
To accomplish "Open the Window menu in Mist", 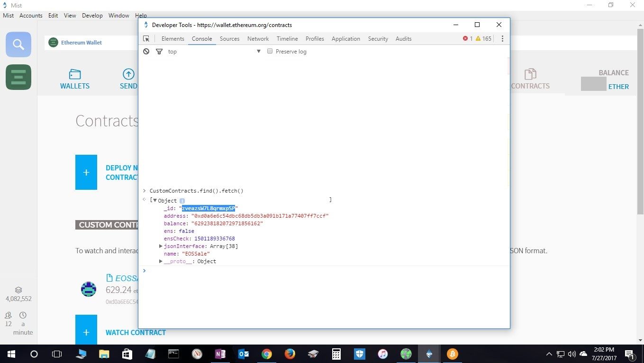I will pyautogui.click(x=118, y=16).
